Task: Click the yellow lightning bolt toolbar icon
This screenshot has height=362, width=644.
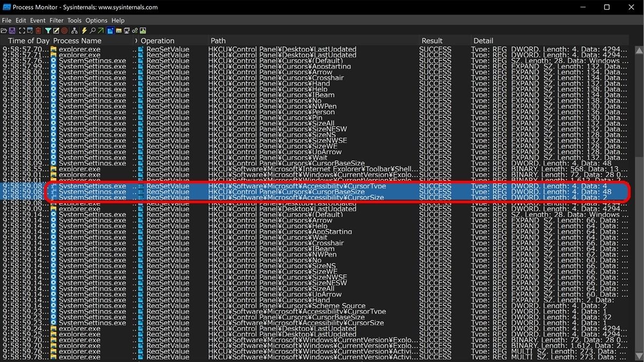Action: tap(84, 31)
